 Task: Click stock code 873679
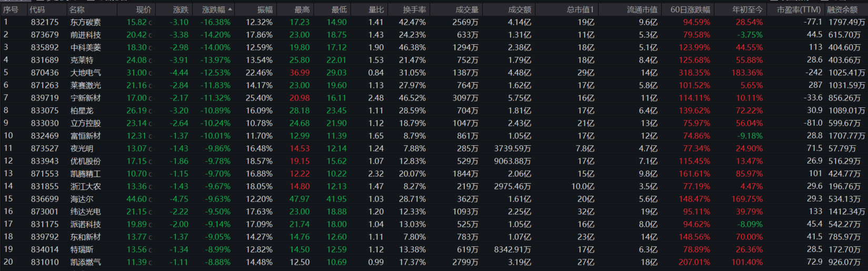[45, 35]
